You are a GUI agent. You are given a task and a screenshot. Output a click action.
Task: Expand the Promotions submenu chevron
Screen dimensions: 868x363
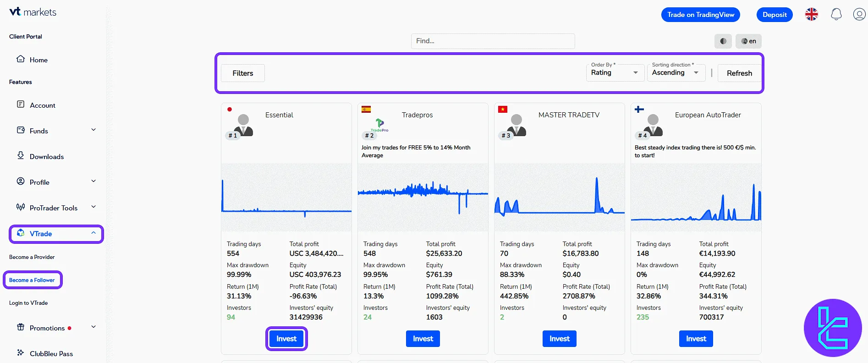point(93,327)
